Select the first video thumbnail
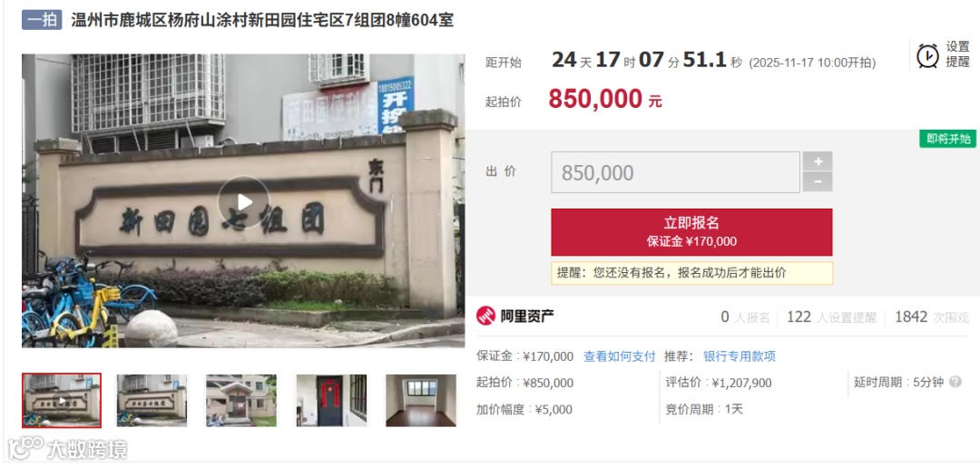Image resolution: width=980 pixels, height=467 pixels. (62, 401)
